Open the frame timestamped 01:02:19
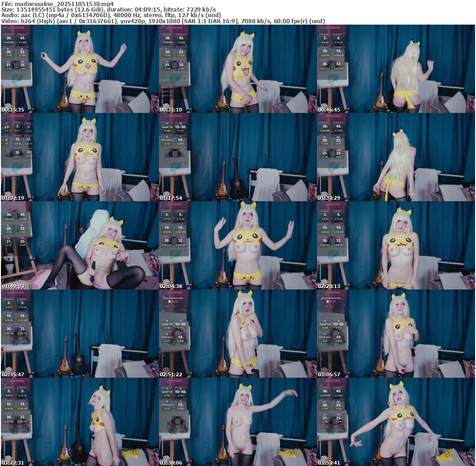 pos(79,157)
